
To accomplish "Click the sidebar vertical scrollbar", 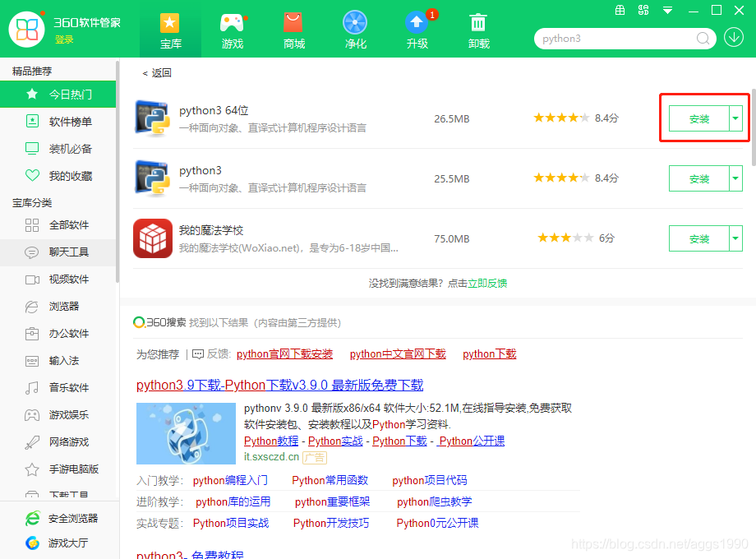I will pyautogui.click(x=118, y=171).
